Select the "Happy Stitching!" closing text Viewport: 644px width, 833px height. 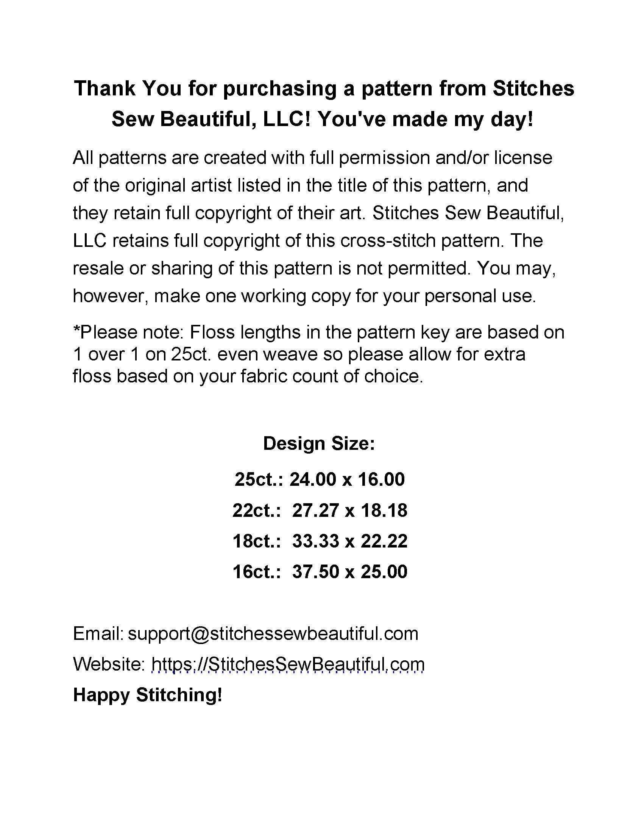(148, 694)
